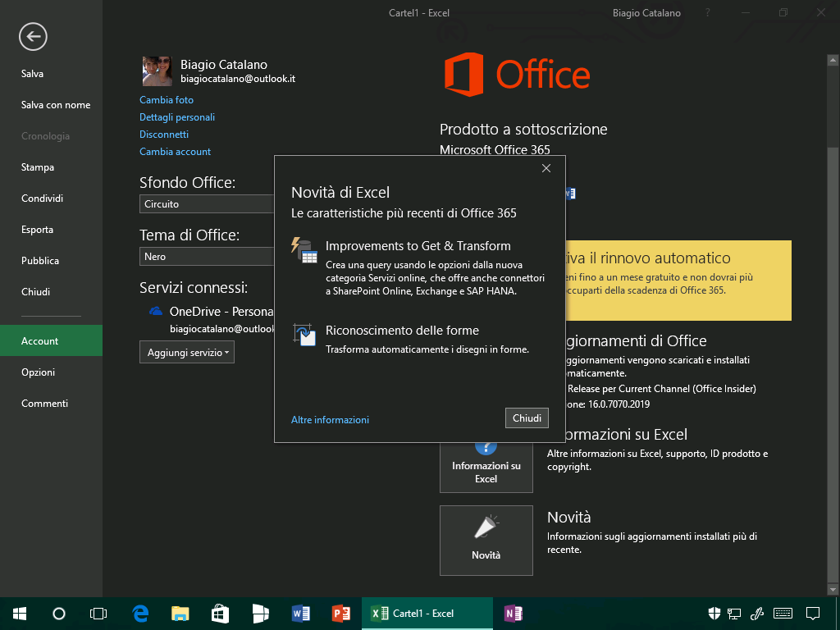Screen dimensions: 840x630
Task: Close the Novità di Excel dialog with X
Action: click(546, 168)
